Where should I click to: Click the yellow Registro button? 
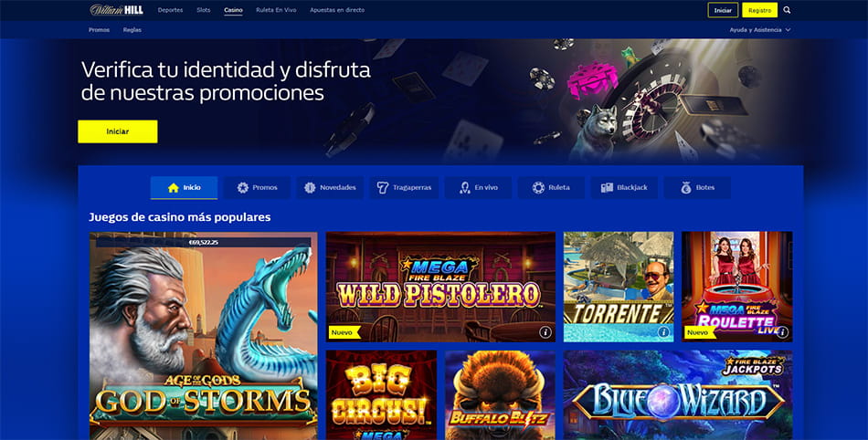(759, 10)
